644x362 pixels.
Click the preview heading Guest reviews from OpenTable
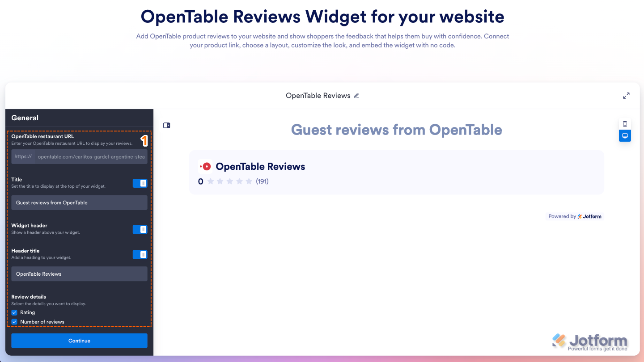pyautogui.click(x=397, y=130)
